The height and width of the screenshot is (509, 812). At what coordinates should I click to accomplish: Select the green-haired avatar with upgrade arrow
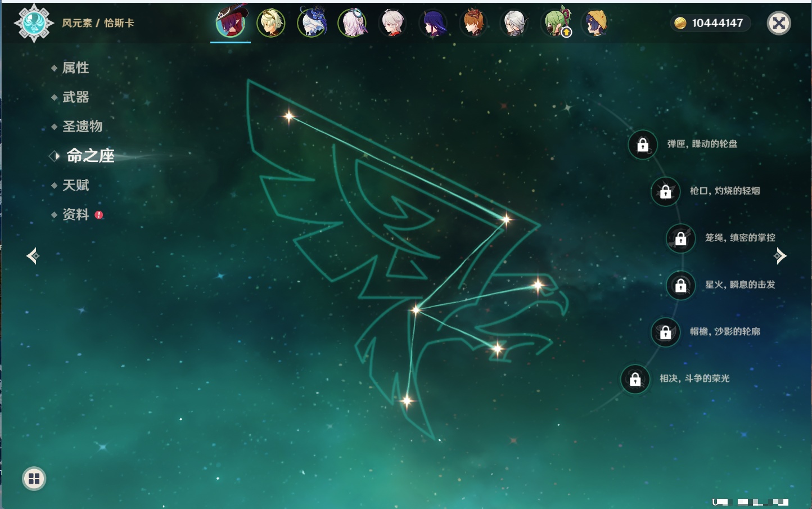click(x=556, y=23)
